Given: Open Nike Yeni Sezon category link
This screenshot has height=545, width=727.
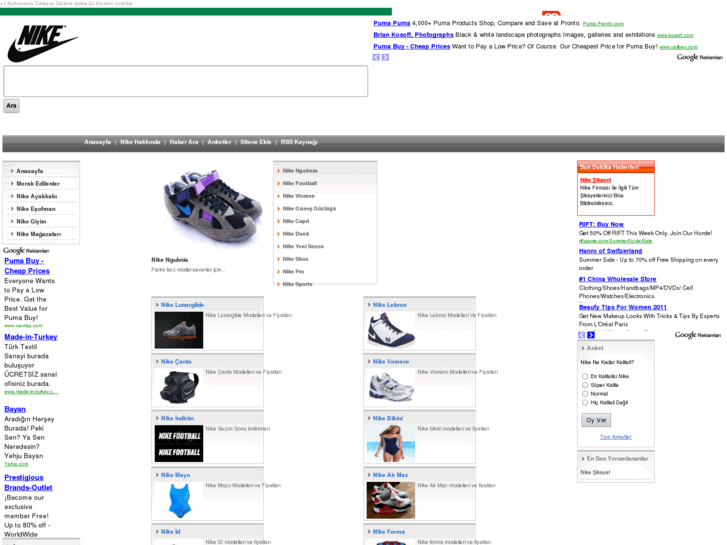Looking at the screenshot, I should [x=303, y=246].
